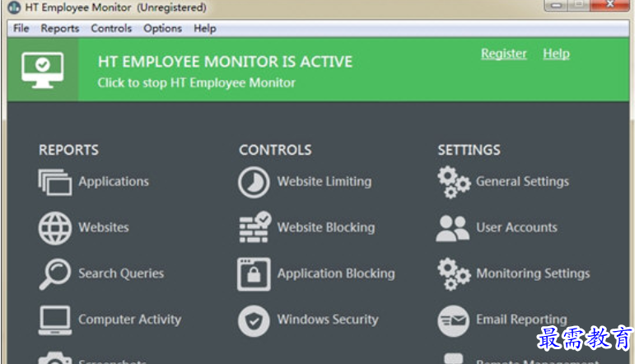Select the Search Queries label
639x364 pixels.
(x=121, y=273)
